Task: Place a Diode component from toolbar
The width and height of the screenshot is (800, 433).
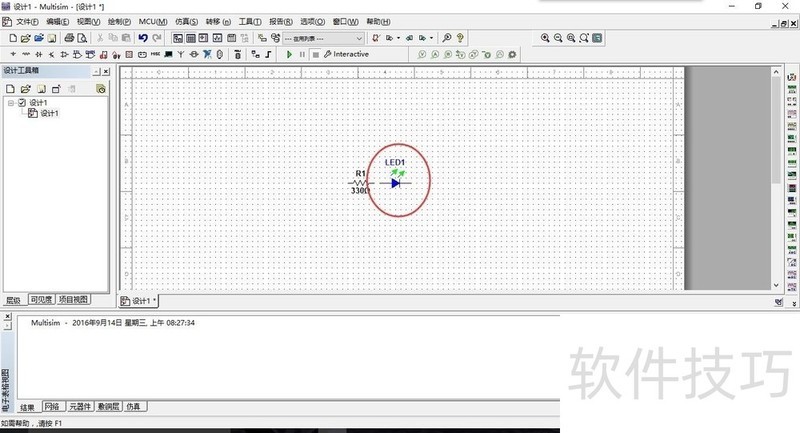Action: (39, 54)
